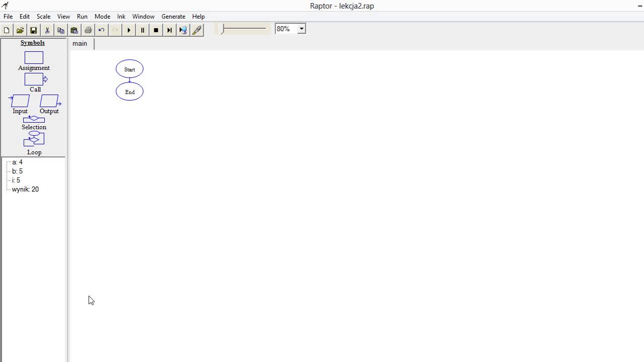The width and height of the screenshot is (644, 362).
Task: Open the Run menu
Action: [x=82, y=17]
